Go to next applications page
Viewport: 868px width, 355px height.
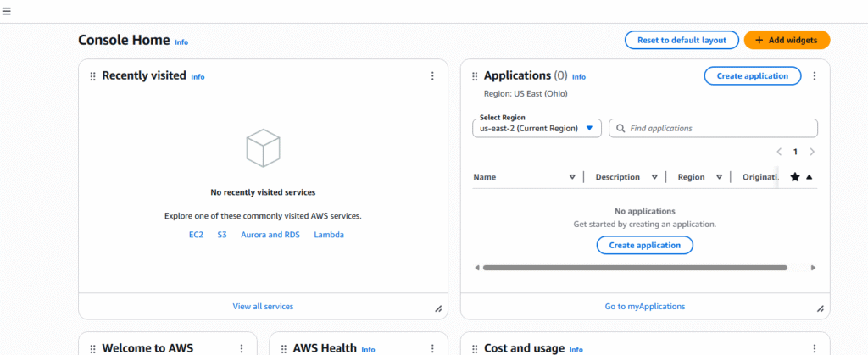pyautogui.click(x=812, y=152)
